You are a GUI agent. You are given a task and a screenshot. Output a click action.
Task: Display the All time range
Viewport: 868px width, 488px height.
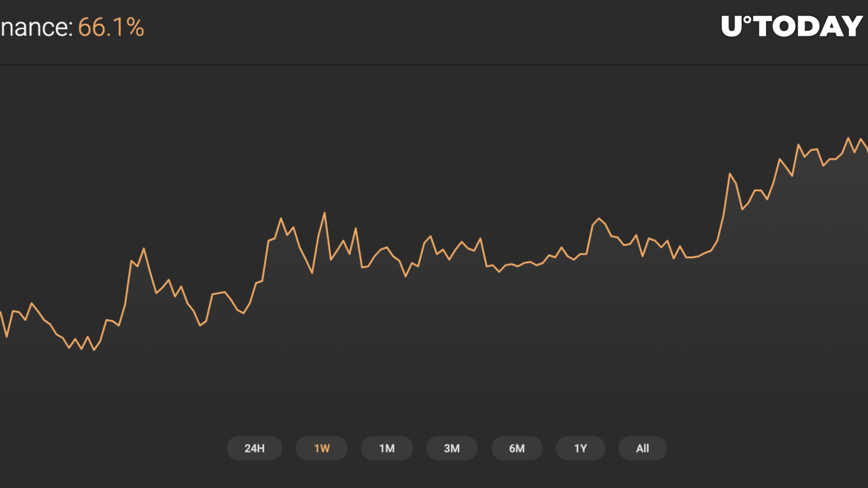point(642,448)
